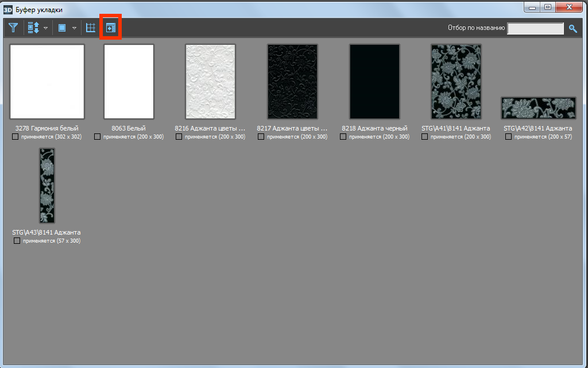The width and height of the screenshot is (588, 368).
Task: Click the highlighted import panel icon
Action: [110, 28]
